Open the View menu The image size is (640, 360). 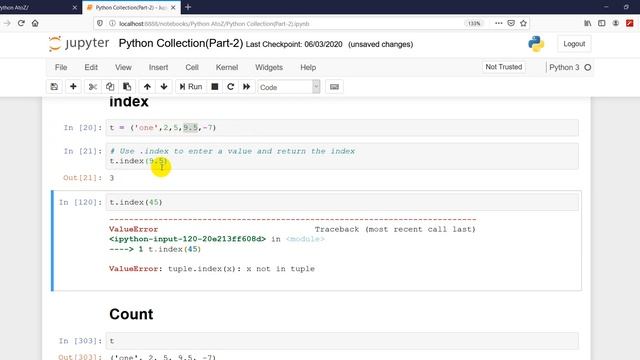[x=123, y=67]
